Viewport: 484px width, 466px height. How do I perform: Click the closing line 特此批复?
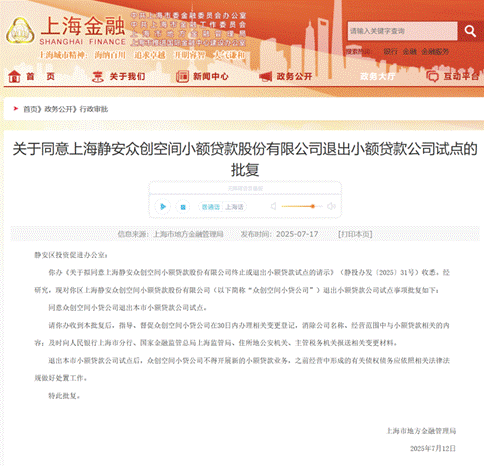pyautogui.click(x=64, y=396)
